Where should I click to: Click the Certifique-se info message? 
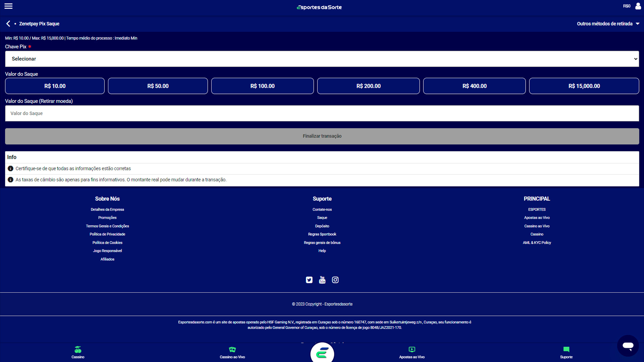pos(73,169)
